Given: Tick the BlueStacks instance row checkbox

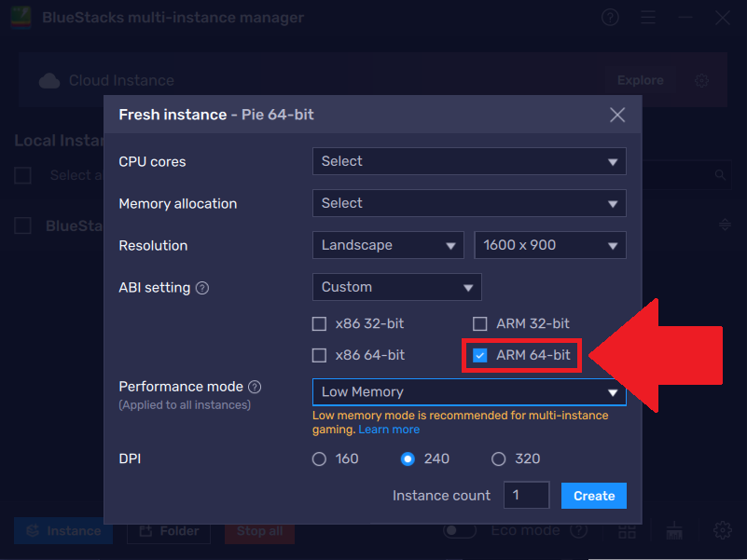Looking at the screenshot, I should coord(23,225).
